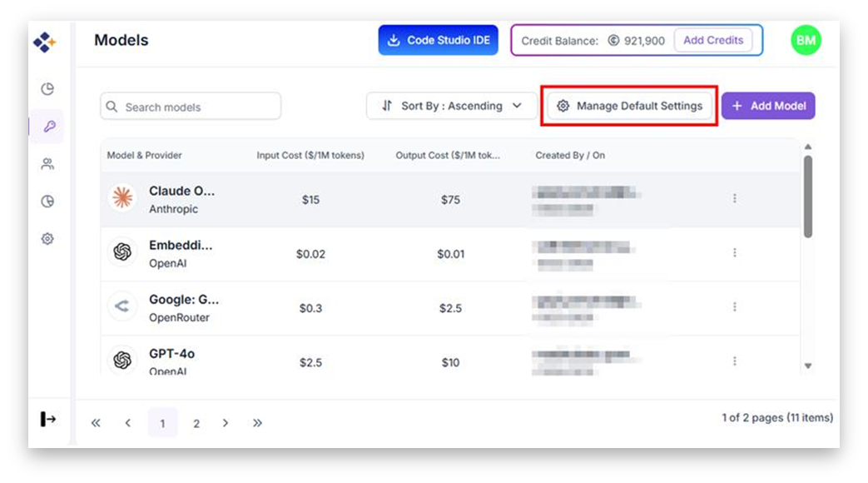Open the kebab menu on the Embedding model row
Screen dimensions: 868x483
click(x=735, y=252)
